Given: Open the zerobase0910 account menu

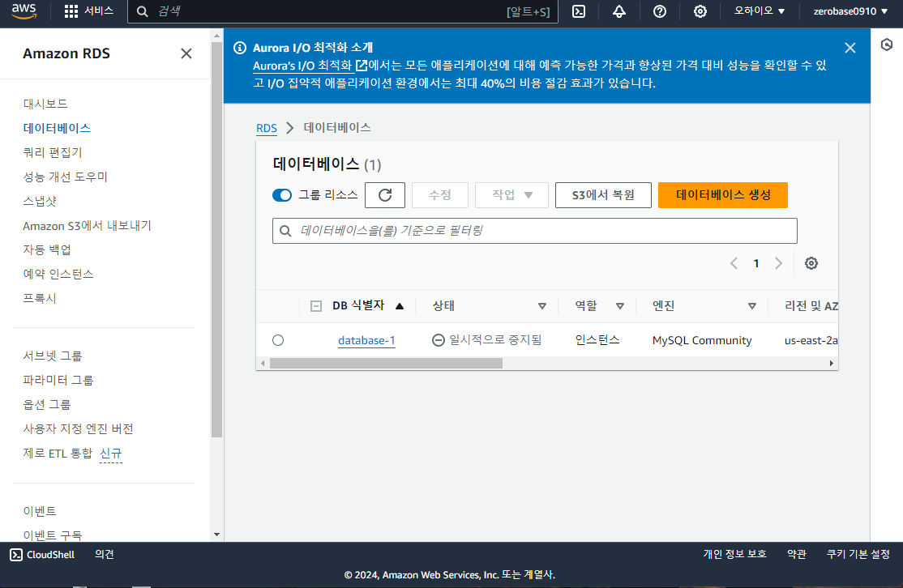Looking at the screenshot, I should tap(850, 11).
